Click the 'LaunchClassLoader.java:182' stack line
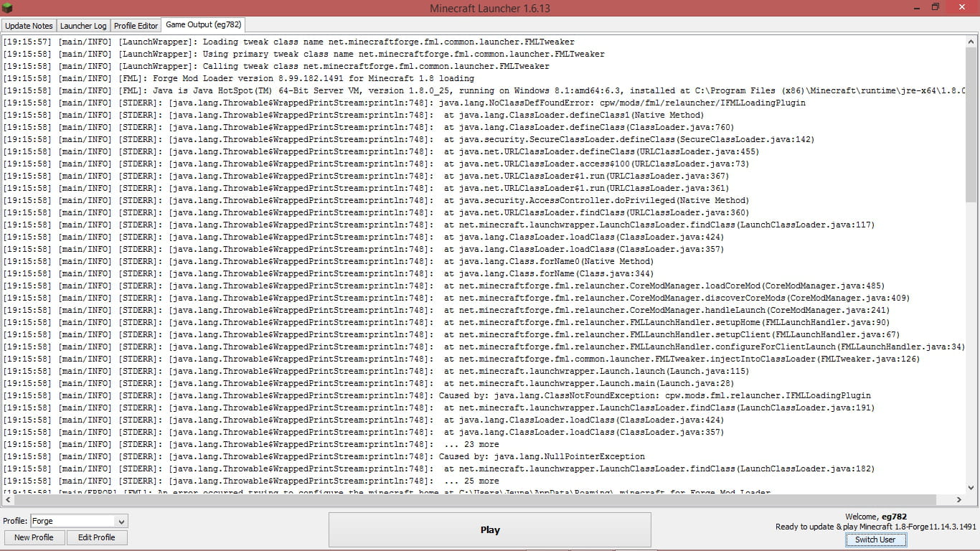This screenshot has width=980, height=551. coord(439,468)
